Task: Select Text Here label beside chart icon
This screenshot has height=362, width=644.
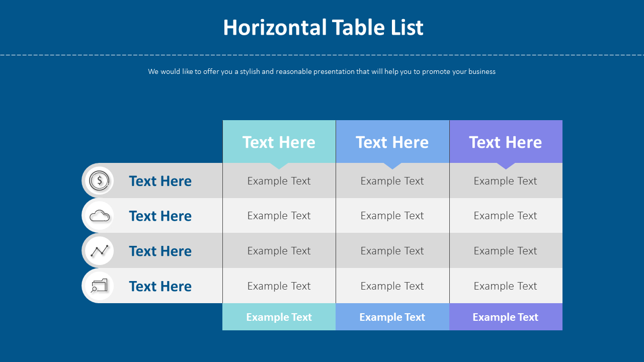Action: pos(160,251)
